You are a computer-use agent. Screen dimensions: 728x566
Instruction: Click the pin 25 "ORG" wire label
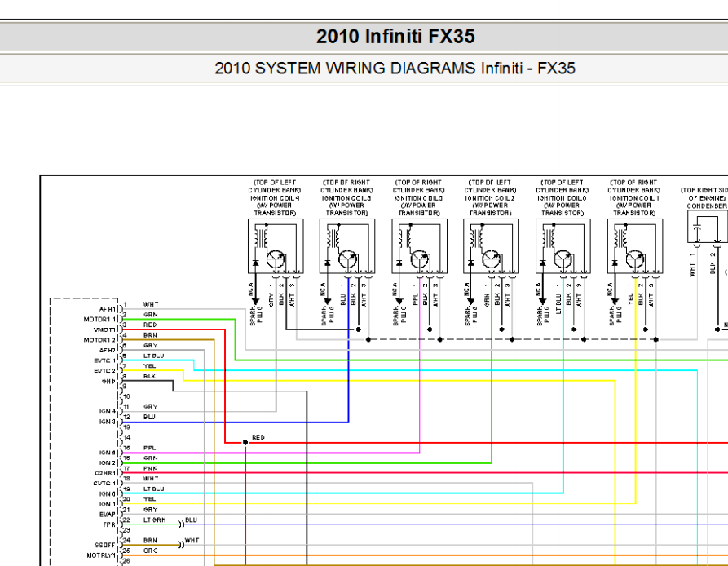[x=151, y=551]
